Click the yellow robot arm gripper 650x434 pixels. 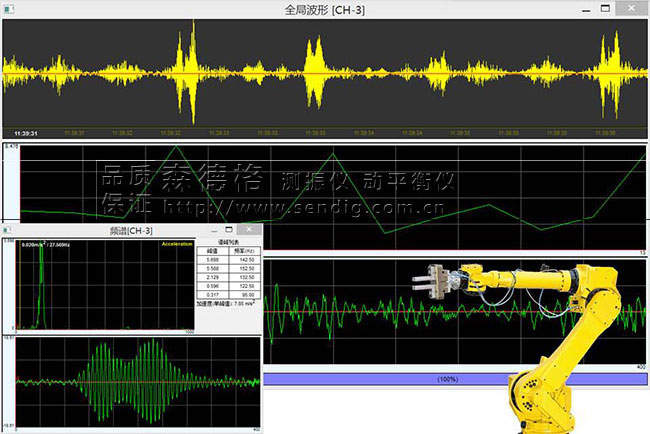[x=433, y=282]
